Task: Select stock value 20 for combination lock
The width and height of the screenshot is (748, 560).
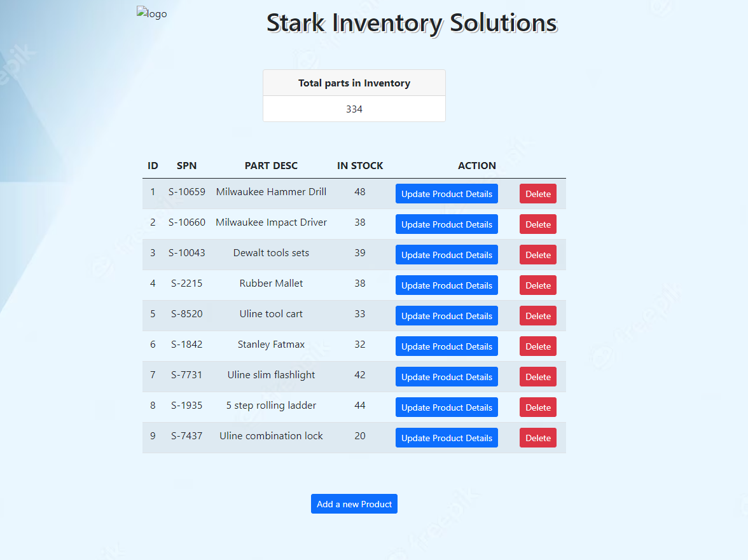Action: tap(360, 435)
